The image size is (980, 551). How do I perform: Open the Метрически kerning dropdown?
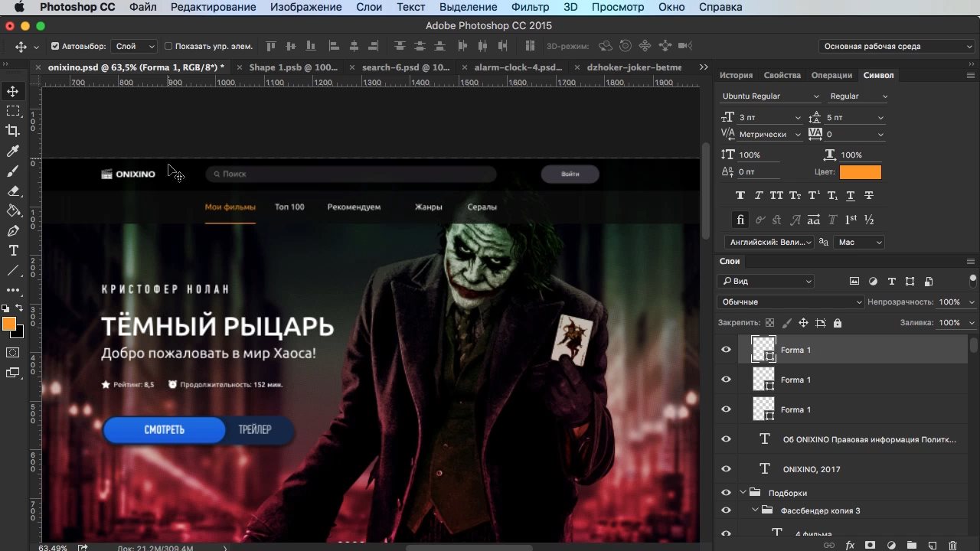(769, 134)
